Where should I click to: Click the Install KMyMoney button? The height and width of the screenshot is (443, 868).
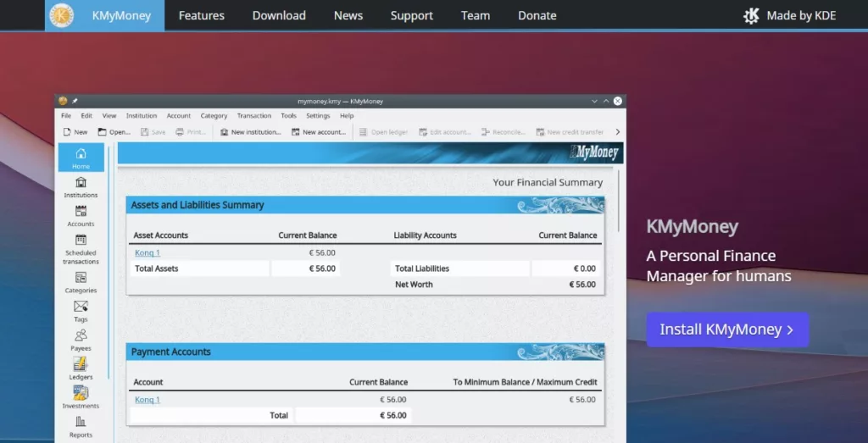click(x=727, y=329)
